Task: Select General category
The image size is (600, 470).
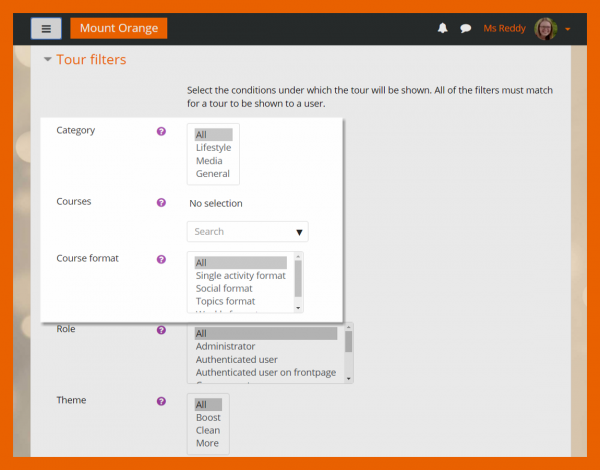Action: click(x=213, y=174)
